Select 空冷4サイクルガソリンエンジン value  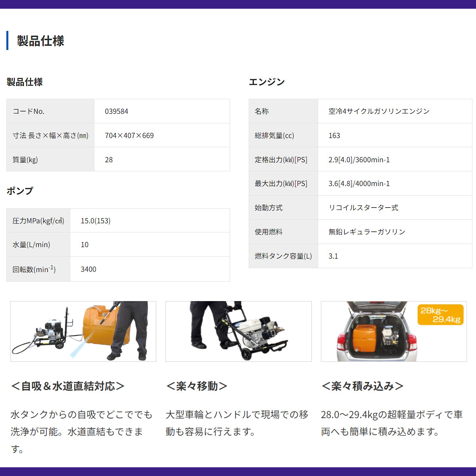(x=379, y=111)
